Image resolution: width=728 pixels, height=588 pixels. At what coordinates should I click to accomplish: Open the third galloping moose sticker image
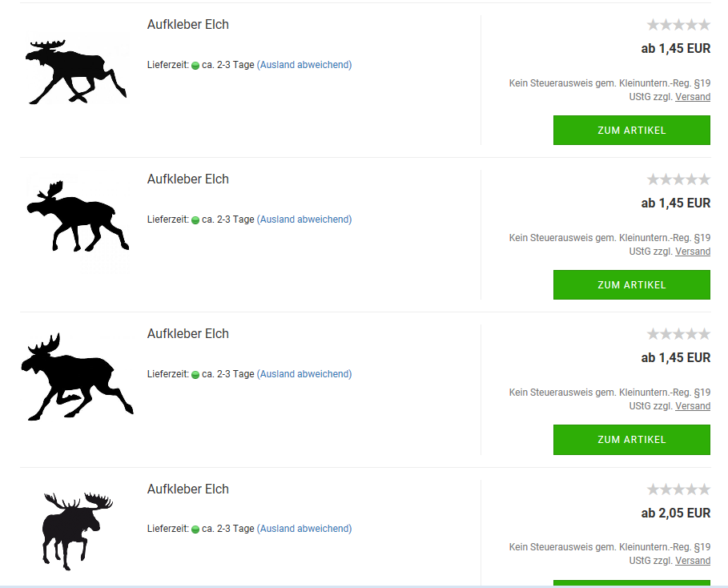tap(77, 377)
